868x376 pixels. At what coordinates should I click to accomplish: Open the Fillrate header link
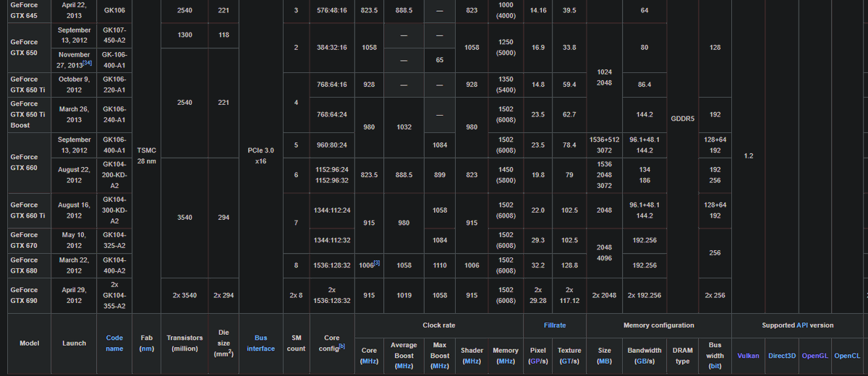tap(555, 325)
